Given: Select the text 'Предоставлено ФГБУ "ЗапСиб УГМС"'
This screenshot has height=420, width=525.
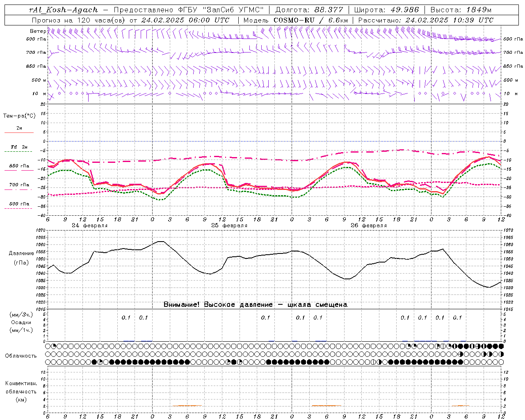Looking at the screenshot, I should pos(188,10).
